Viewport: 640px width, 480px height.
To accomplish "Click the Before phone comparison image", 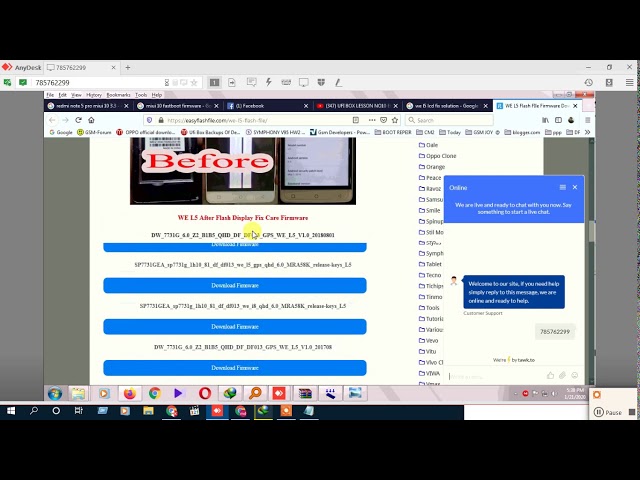I will 243,171.
